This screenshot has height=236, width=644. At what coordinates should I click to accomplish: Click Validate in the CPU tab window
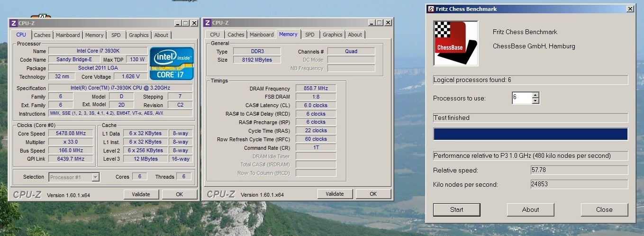pos(141,194)
